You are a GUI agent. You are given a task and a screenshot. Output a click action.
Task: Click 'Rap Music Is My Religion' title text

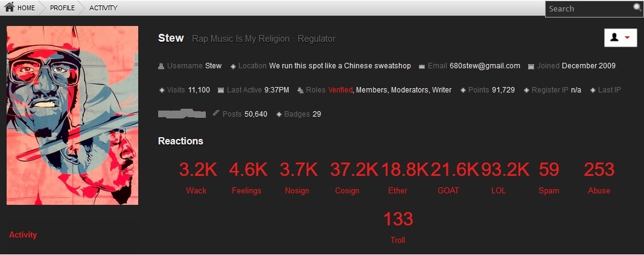pyautogui.click(x=241, y=39)
